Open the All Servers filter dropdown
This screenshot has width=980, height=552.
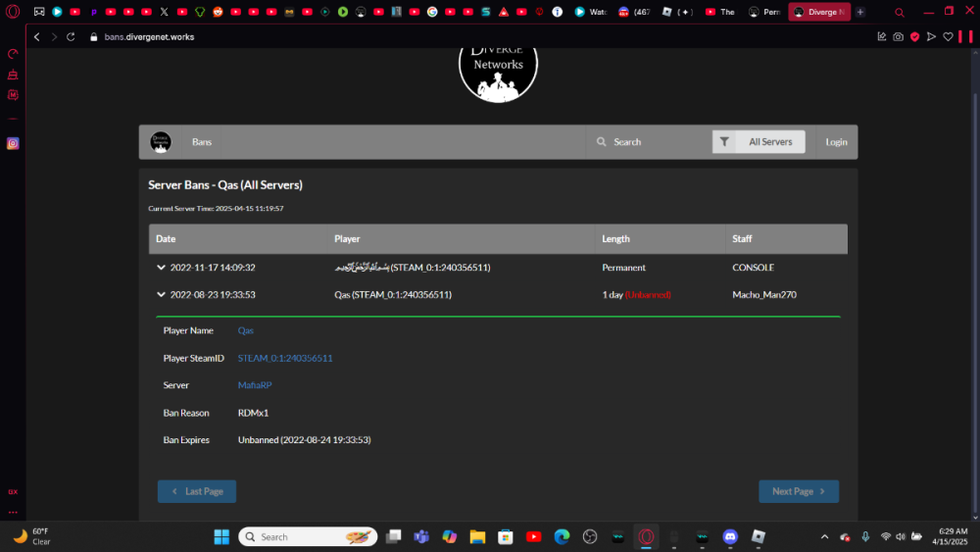(759, 142)
